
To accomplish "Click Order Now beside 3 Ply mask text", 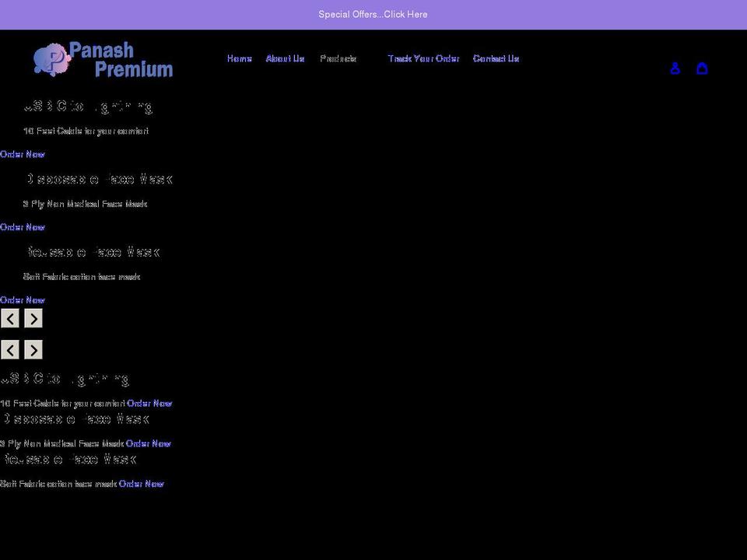I will [148, 443].
